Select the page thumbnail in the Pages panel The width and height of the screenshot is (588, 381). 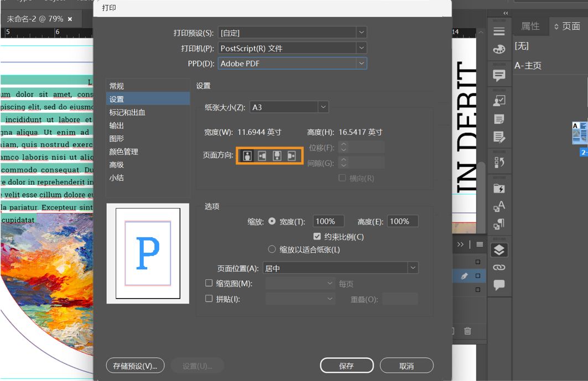[x=580, y=133]
